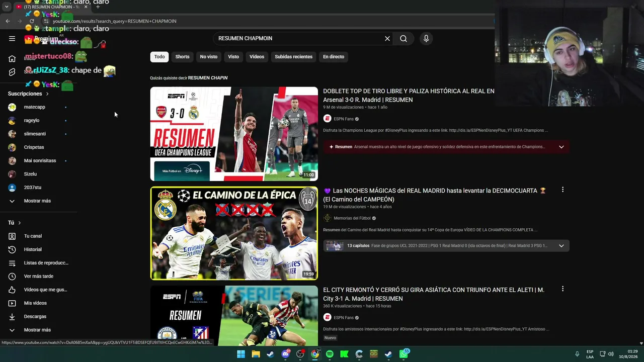Open the Arsenal 3-0 R. Madrid video title
The height and width of the screenshot is (362, 644).
tap(409, 96)
